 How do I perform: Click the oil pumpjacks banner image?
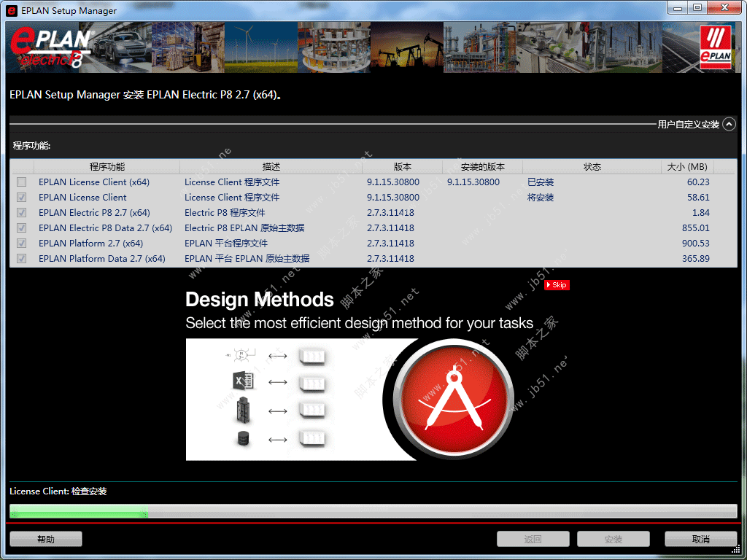[407, 47]
